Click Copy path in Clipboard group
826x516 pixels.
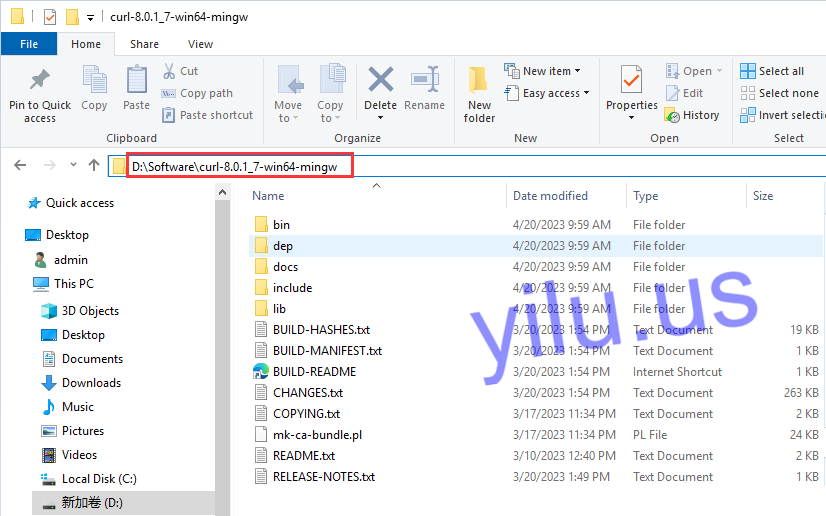(197, 93)
